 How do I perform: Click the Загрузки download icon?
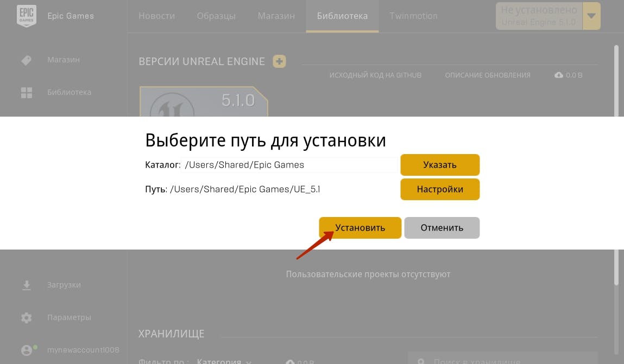point(26,285)
